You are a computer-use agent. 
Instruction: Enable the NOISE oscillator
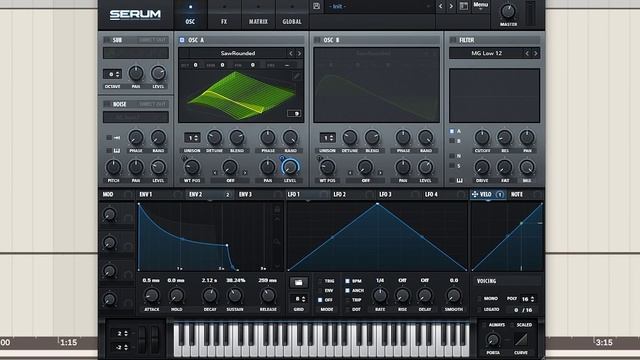pos(107,104)
